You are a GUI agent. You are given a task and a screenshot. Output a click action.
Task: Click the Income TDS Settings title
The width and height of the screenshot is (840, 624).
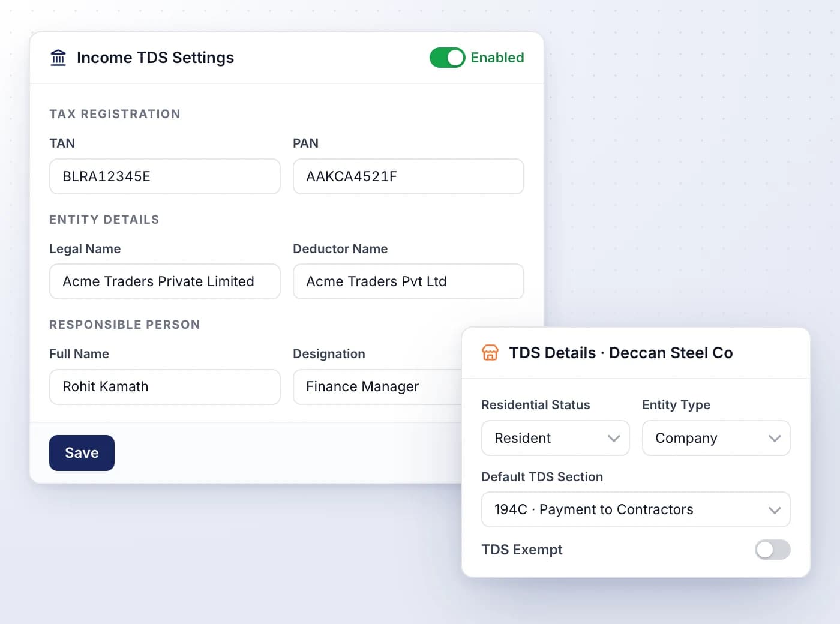coord(155,58)
